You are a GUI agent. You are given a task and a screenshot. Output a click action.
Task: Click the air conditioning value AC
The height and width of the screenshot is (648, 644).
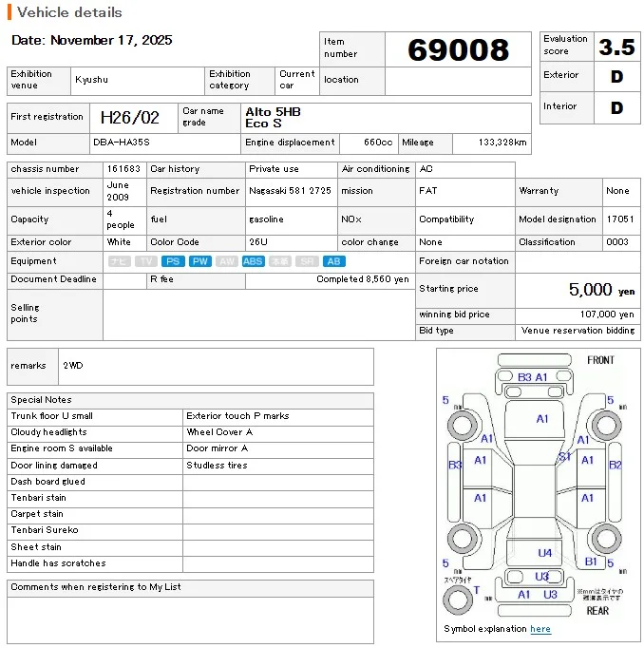tap(426, 168)
